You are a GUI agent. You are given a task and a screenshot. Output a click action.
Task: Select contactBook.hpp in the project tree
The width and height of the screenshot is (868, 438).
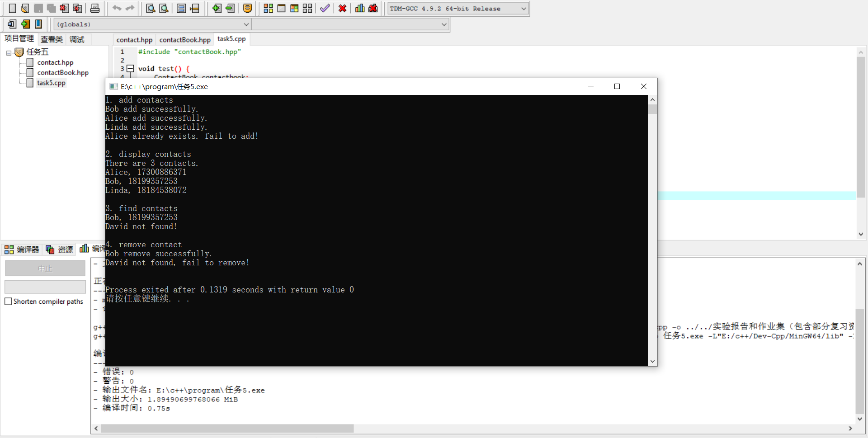63,73
